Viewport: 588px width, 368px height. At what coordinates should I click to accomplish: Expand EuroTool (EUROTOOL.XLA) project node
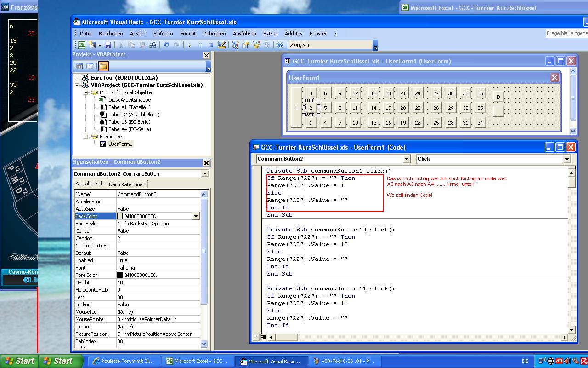point(77,78)
